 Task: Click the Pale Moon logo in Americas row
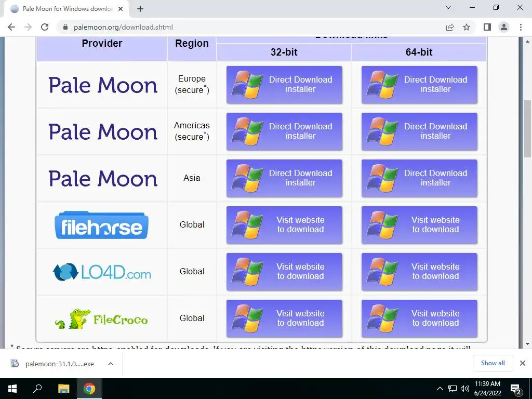click(x=103, y=131)
